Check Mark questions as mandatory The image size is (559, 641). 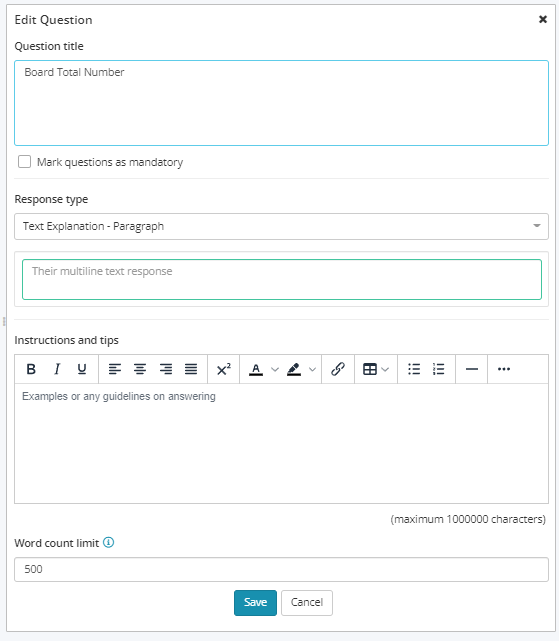point(25,161)
